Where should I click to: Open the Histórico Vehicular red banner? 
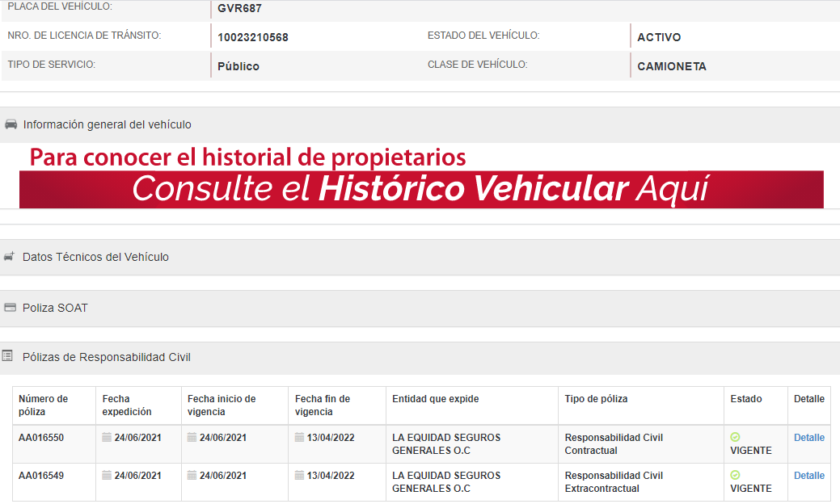coord(420,189)
